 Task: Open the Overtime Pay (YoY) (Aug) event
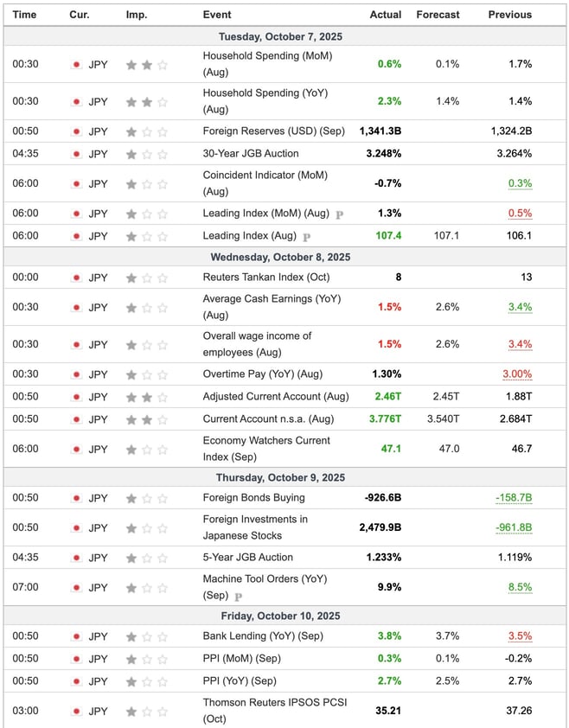point(262,374)
